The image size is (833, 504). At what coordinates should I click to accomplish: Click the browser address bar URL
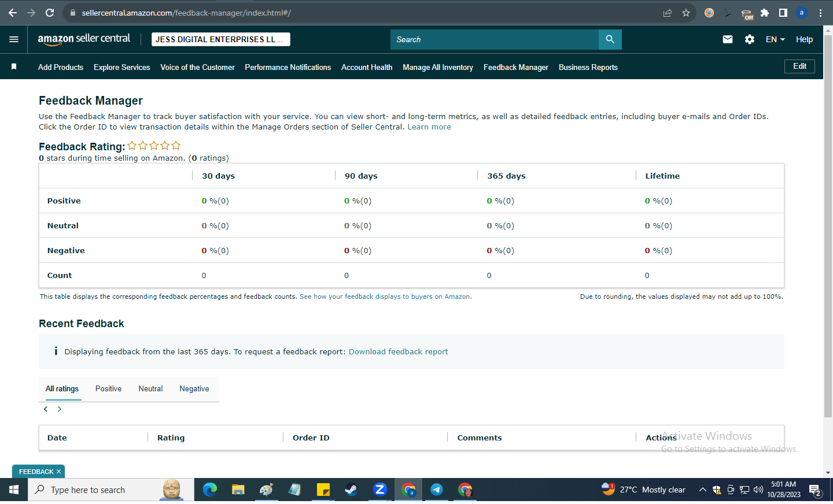(x=186, y=13)
